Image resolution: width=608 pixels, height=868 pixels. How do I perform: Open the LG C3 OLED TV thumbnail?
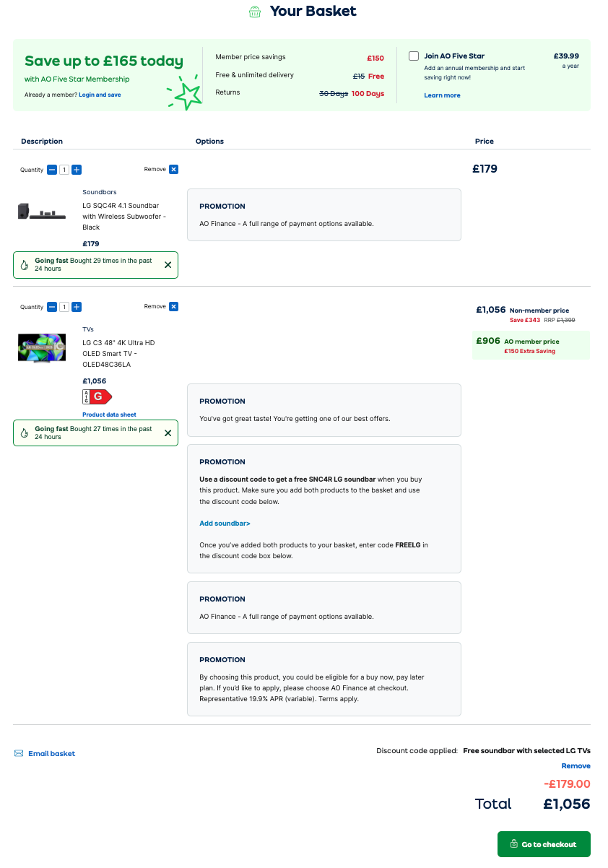tap(37, 347)
